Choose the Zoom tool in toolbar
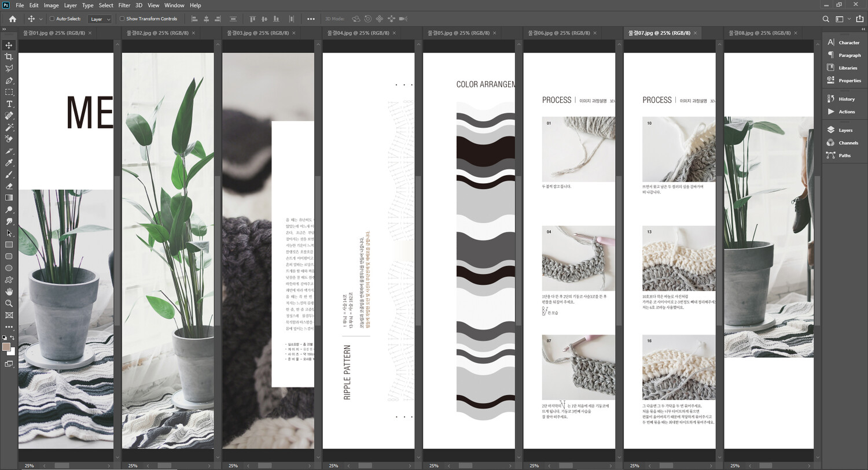 [9, 304]
